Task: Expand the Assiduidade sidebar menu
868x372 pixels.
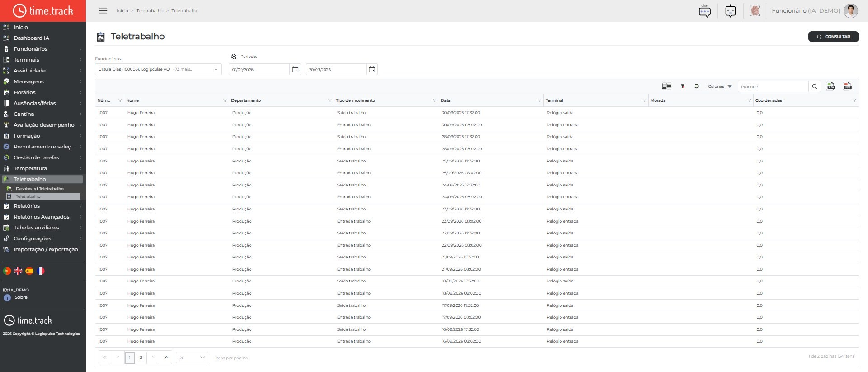Action: pyautogui.click(x=43, y=71)
